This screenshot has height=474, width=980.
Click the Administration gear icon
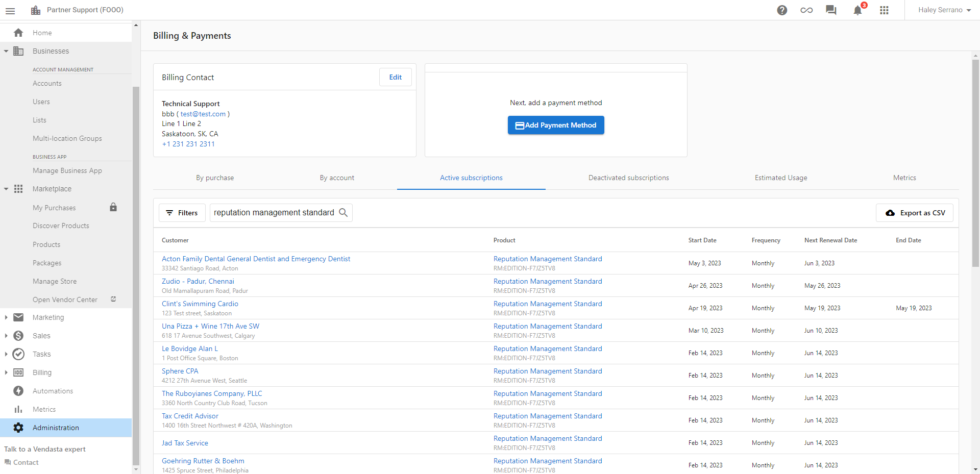[18, 428]
